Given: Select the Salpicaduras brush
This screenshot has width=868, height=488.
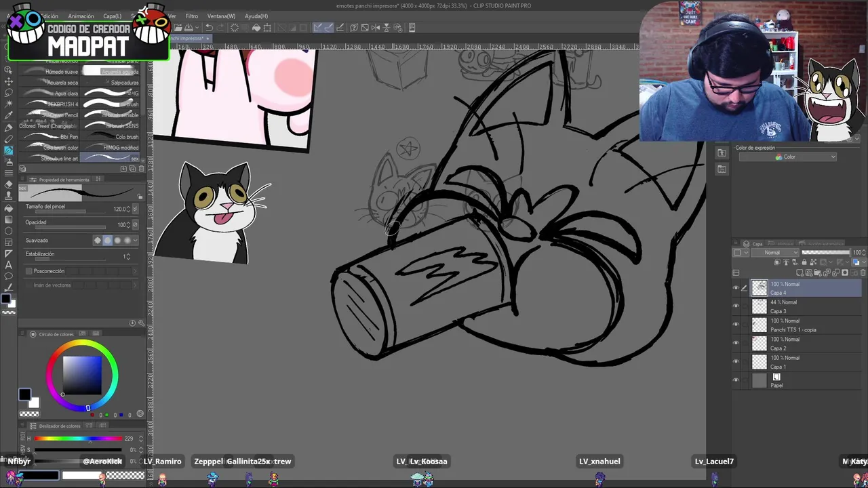Looking at the screenshot, I should (110, 83).
